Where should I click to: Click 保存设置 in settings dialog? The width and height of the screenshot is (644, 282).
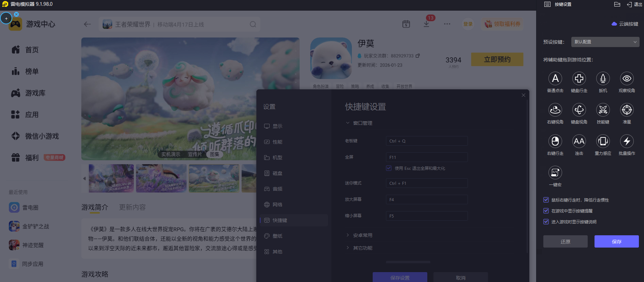tap(400, 277)
